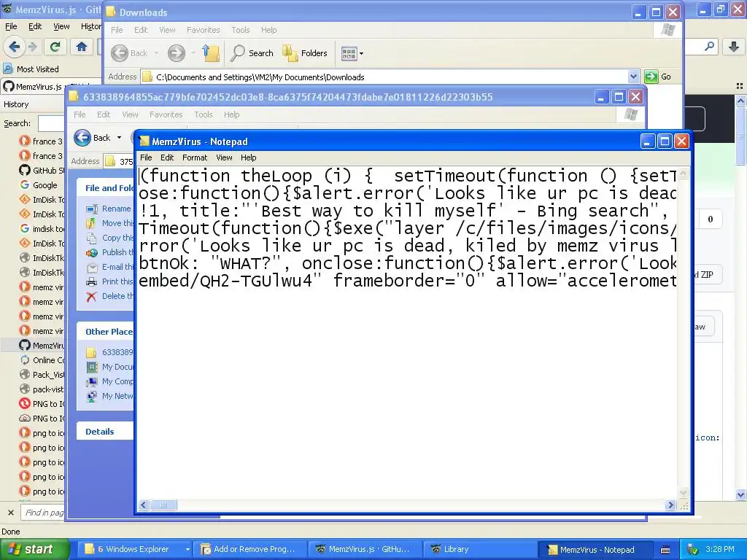This screenshot has height=560, width=747.
Task: Click Forward arrow in Downloads window toolbar
Action: (x=177, y=53)
